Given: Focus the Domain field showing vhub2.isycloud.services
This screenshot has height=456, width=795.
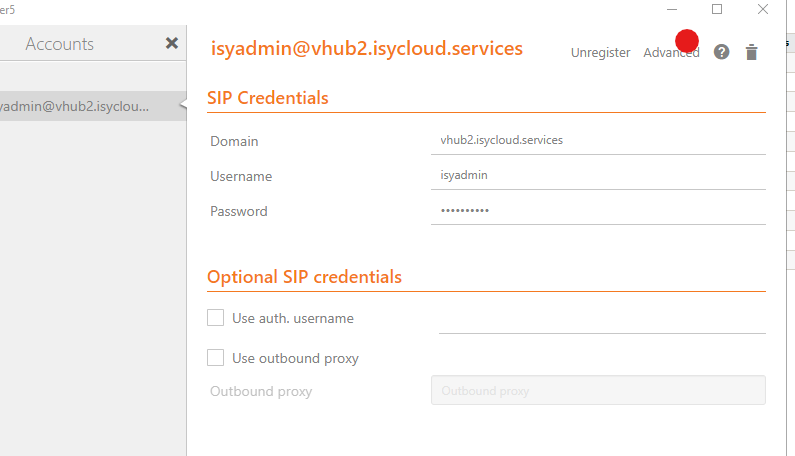Looking at the screenshot, I should tap(598, 141).
